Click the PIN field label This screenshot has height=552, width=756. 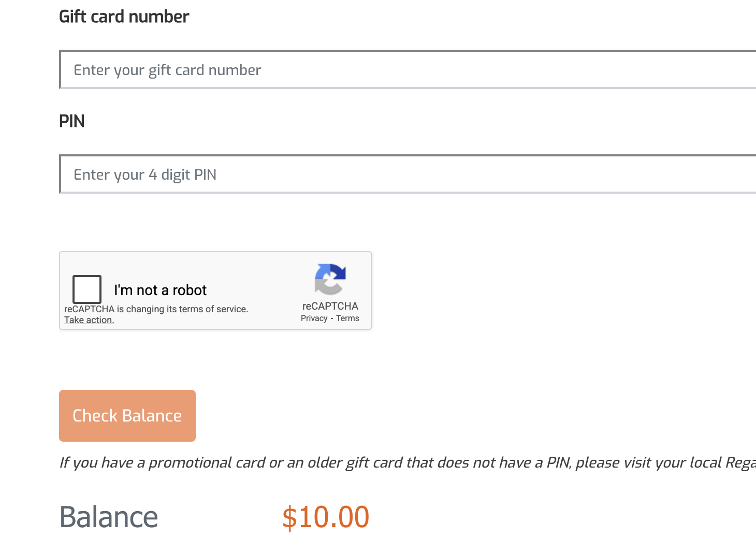click(72, 121)
